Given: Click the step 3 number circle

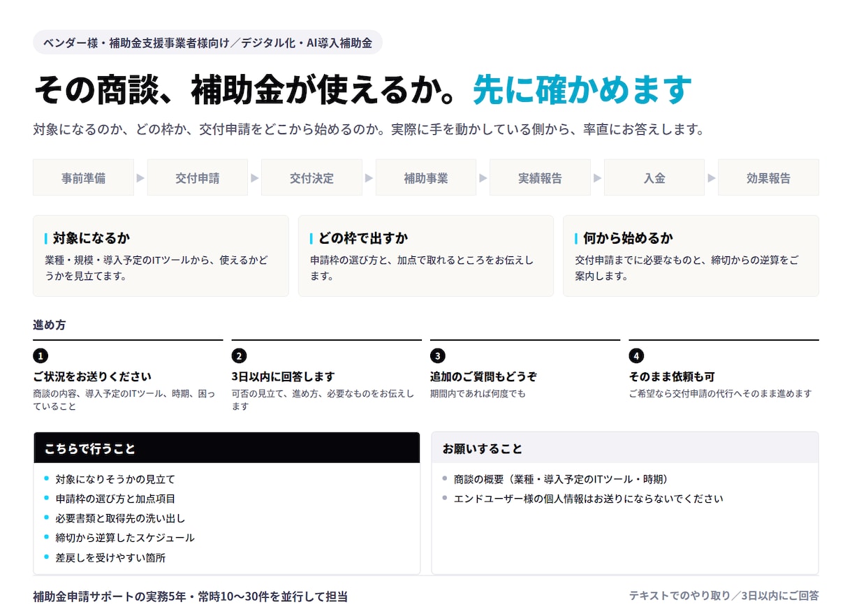Looking at the screenshot, I should (438, 356).
